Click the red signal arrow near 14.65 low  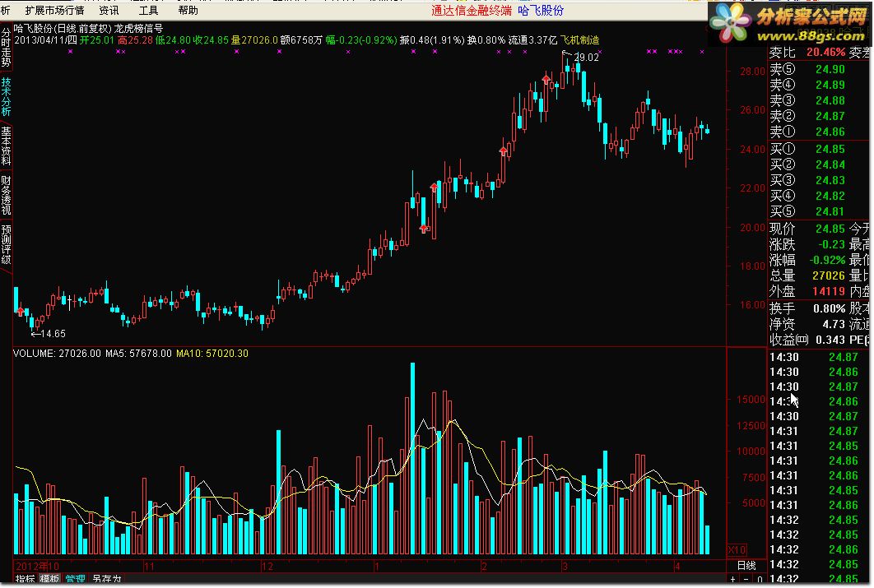[20, 311]
